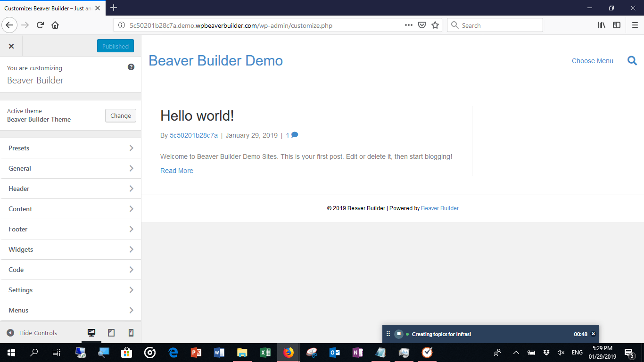The image size is (644, 362).
Task: Click the Change theme button
Action: (x=120, y=115)
